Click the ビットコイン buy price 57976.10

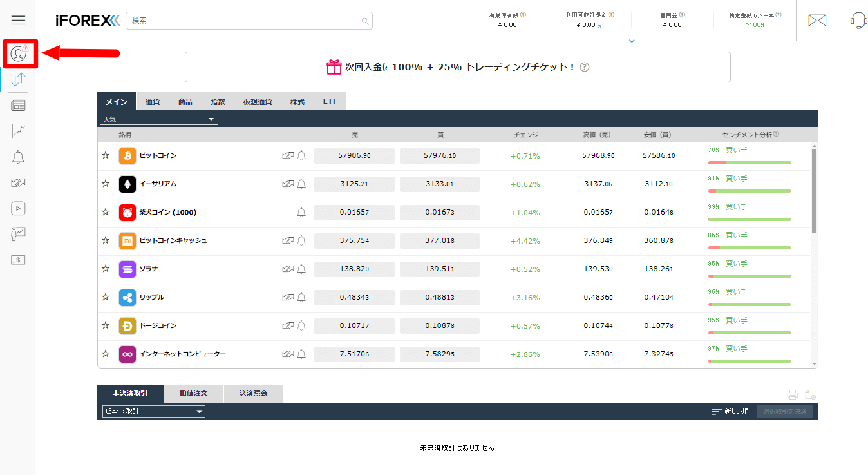pos(439,156)
